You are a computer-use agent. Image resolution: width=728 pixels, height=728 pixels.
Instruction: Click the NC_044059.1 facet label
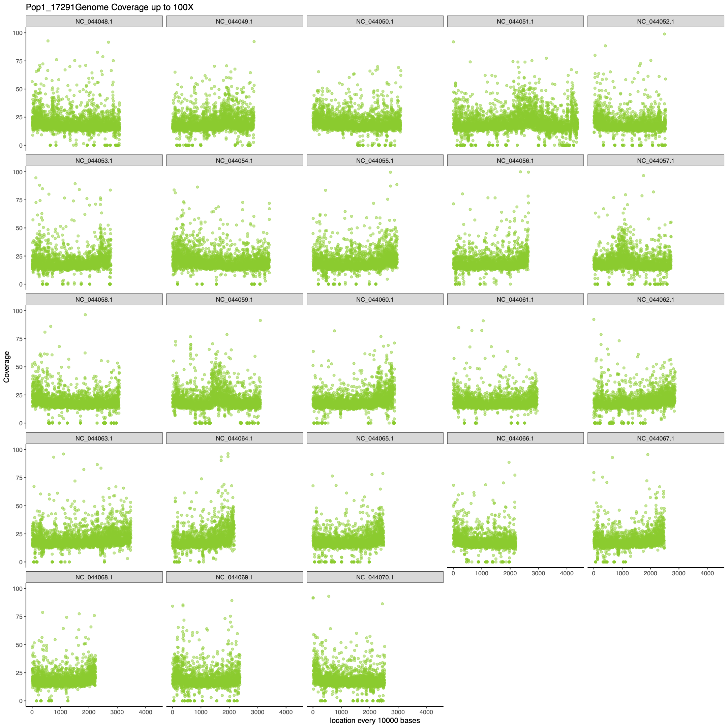[234, 300]
